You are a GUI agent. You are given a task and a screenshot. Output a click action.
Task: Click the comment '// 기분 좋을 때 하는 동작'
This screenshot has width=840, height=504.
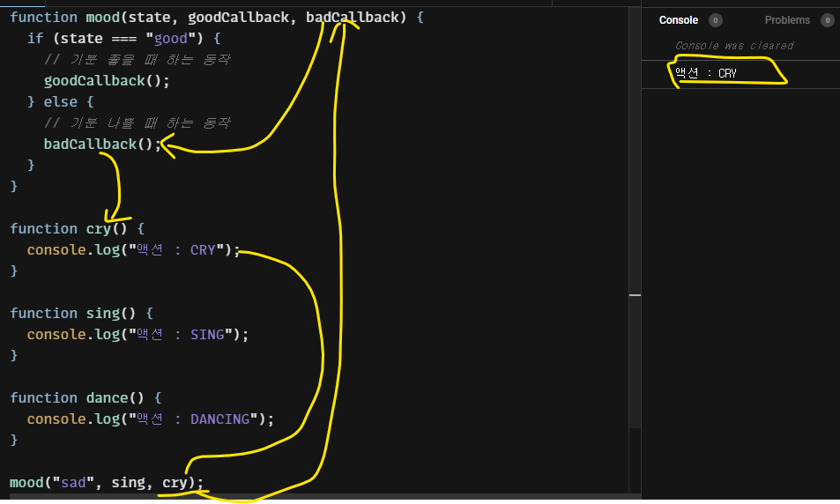[138, 59]
